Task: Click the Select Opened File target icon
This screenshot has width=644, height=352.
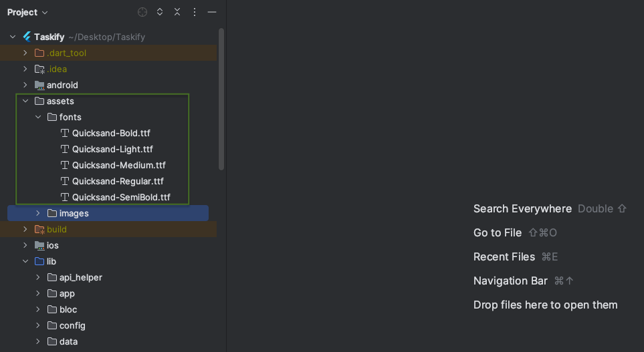Action: pos(142,12)
